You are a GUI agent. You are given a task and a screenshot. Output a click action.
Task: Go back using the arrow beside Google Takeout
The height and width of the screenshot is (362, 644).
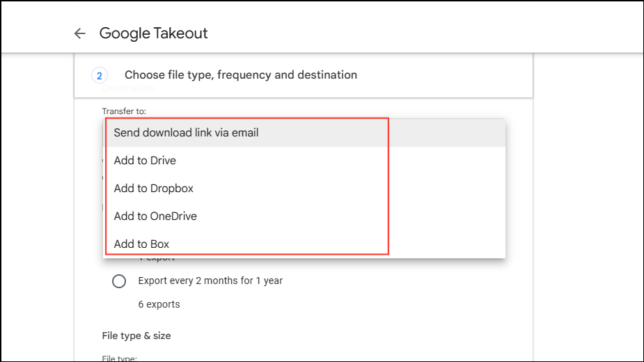click(79, 33)
